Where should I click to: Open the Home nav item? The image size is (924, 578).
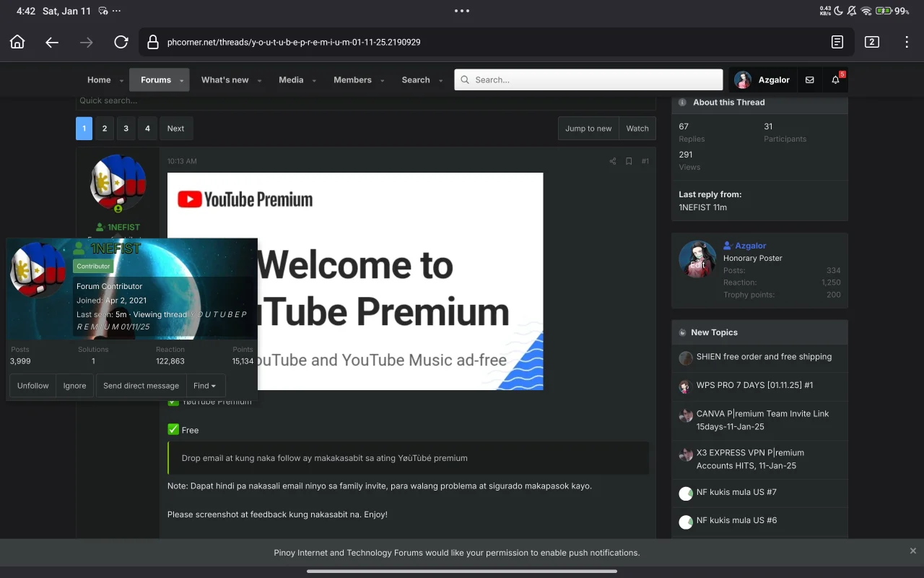99,80
